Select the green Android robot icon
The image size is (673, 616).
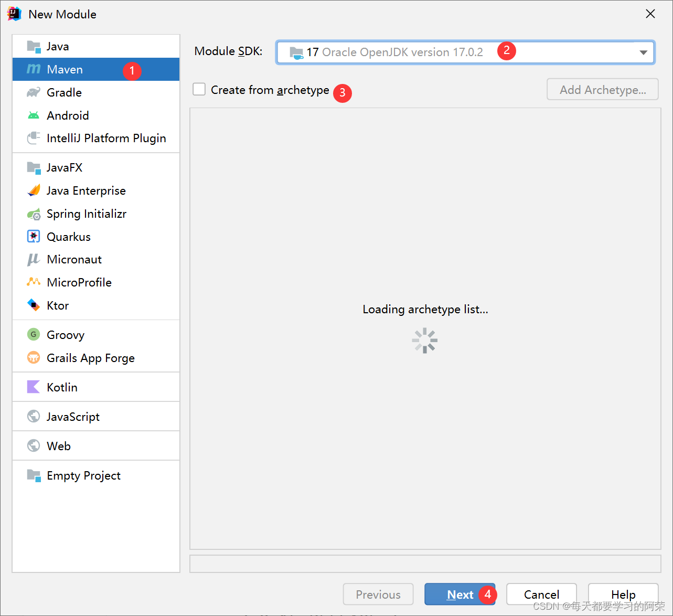click(34, 115)
